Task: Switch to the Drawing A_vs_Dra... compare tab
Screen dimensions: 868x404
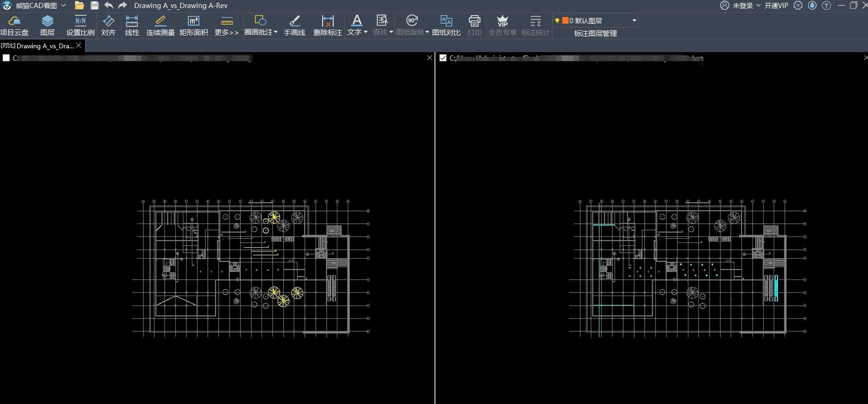Action: pos(38,46)
